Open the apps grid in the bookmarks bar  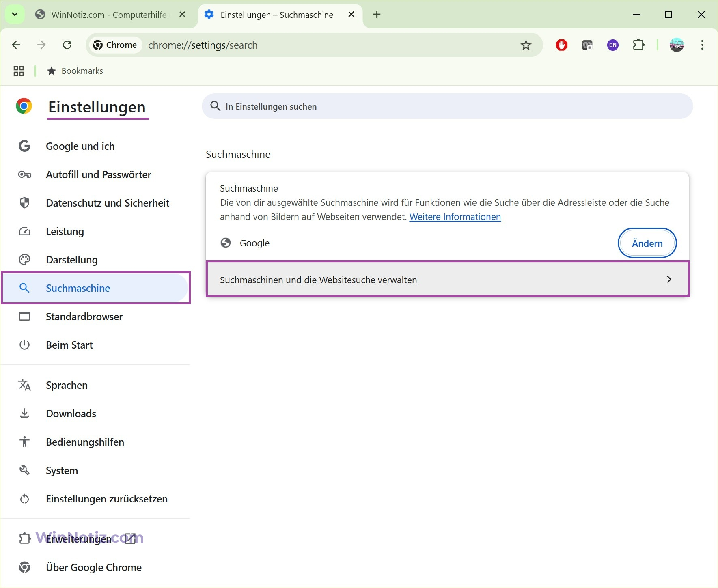click(x=19, y=71)
